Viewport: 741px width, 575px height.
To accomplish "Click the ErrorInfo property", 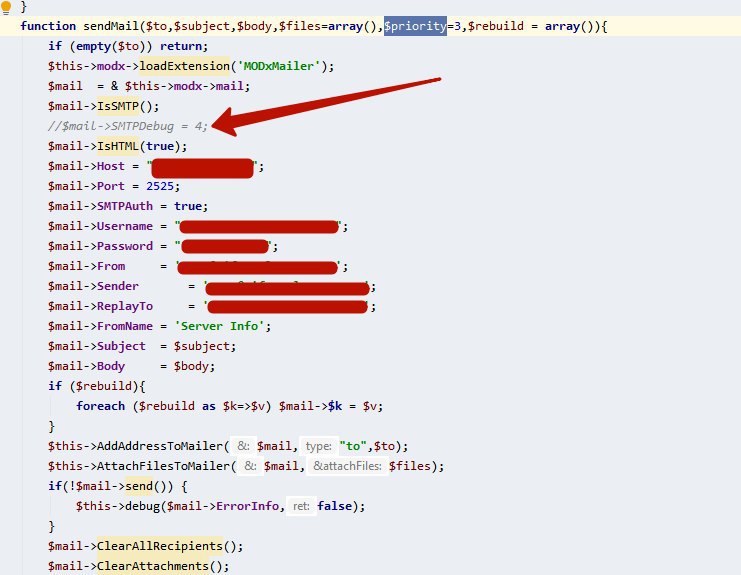I will (x=247, y=506).
